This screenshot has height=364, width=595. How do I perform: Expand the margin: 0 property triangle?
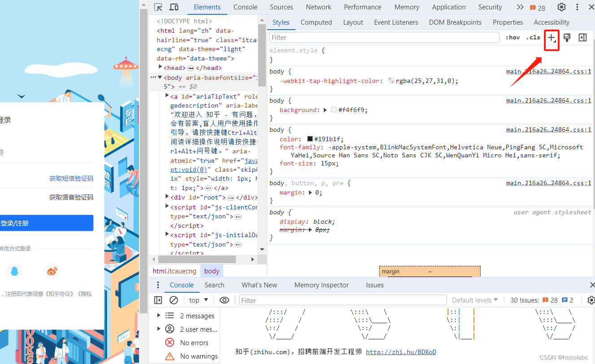point(310,192)
